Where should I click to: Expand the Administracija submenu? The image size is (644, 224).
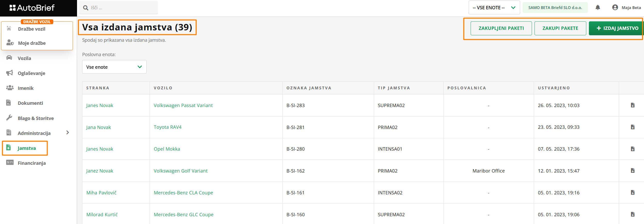coord(67,133)
